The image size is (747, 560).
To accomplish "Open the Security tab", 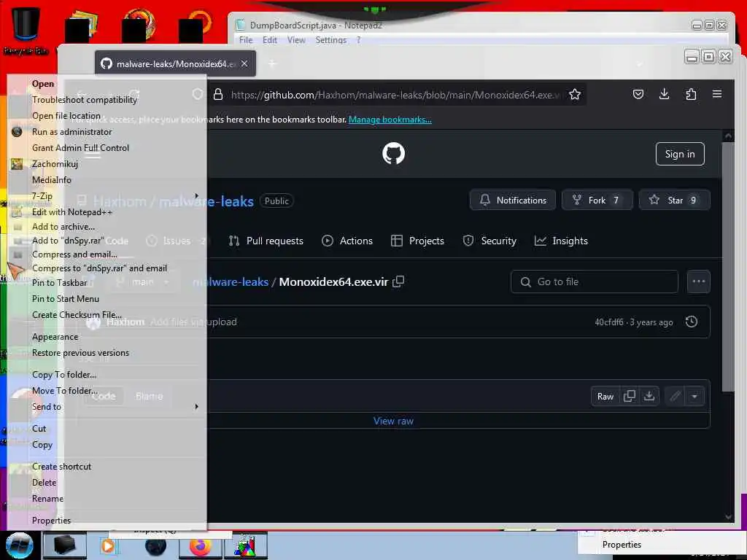I will tap(489, 241).
